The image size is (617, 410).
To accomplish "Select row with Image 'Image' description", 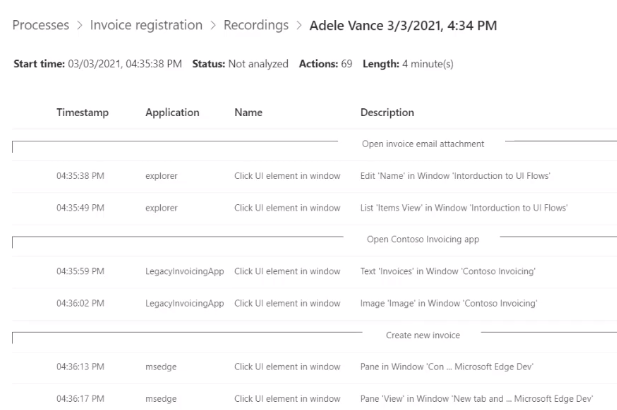I will pos(314,303).
